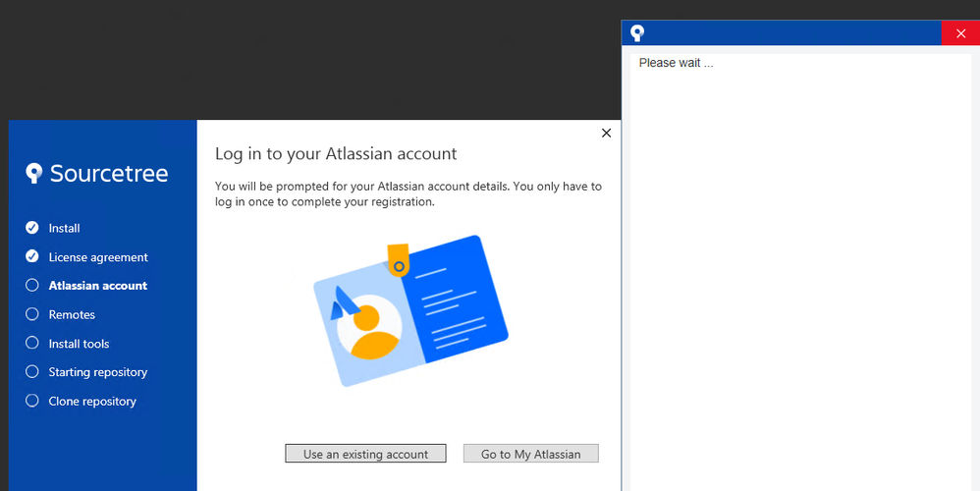Click the Sourcetree icon in popup title bar
This screenshot has width=980, height=491.
click(x=637, y=33)
